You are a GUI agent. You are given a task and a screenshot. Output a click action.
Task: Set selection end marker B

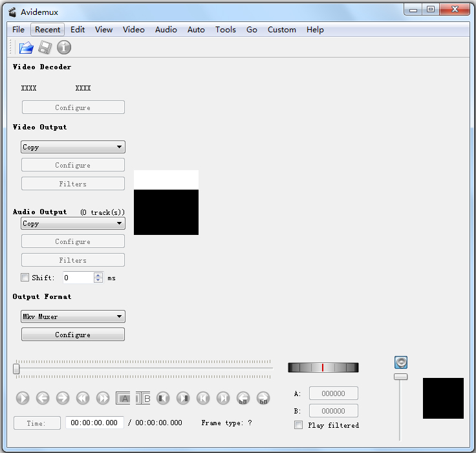coord(143,398)
